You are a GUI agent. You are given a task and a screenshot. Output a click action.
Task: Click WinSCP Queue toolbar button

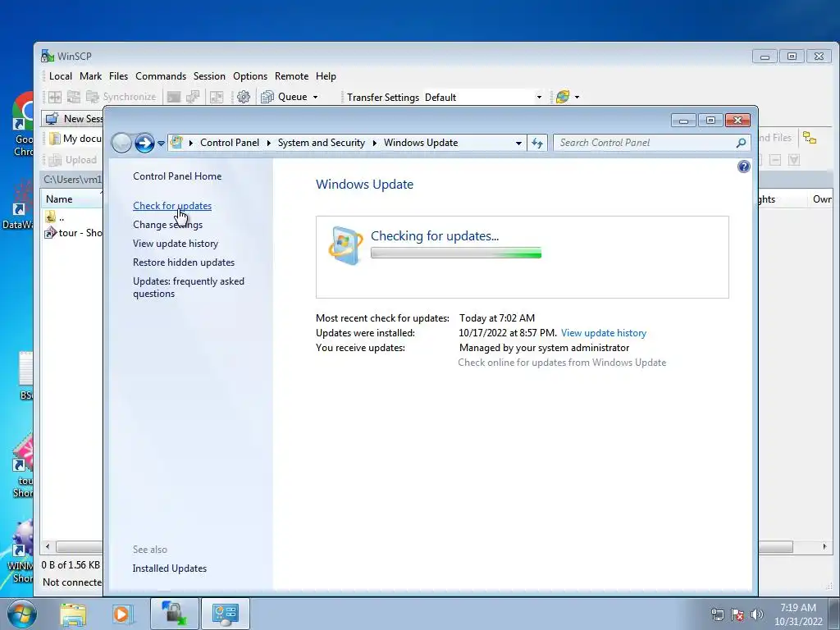[284, 97]
